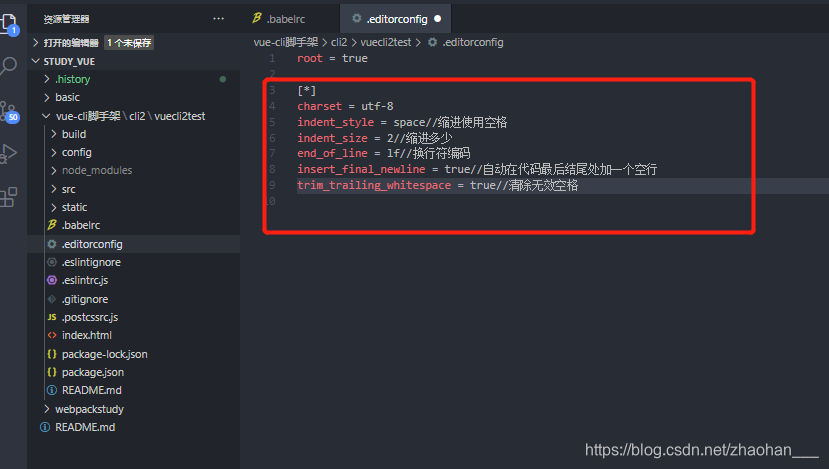The height and width of the screenshot is (469, 829).
Task: Click breadcrumb vue-cli脚手架
Action: pos(285,42)
